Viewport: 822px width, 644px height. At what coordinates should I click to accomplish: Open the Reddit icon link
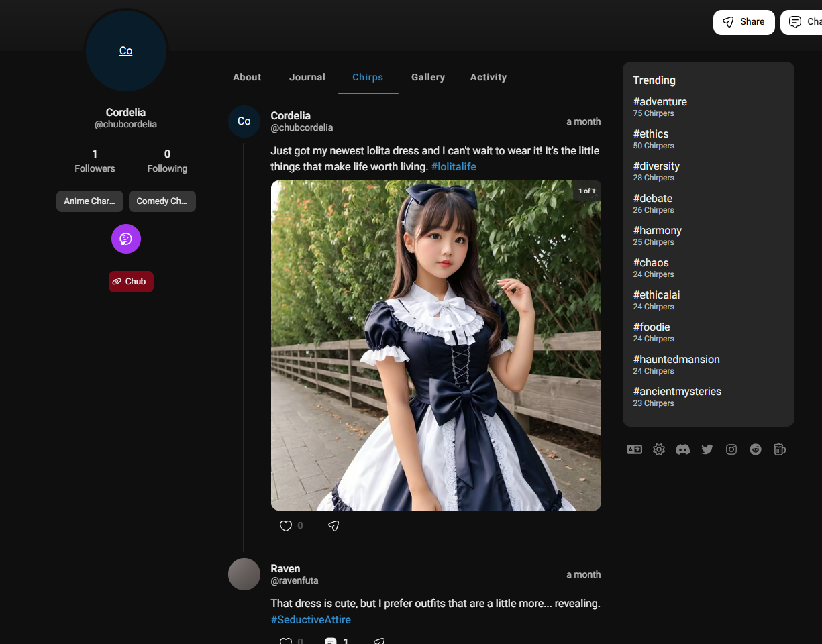756,449
